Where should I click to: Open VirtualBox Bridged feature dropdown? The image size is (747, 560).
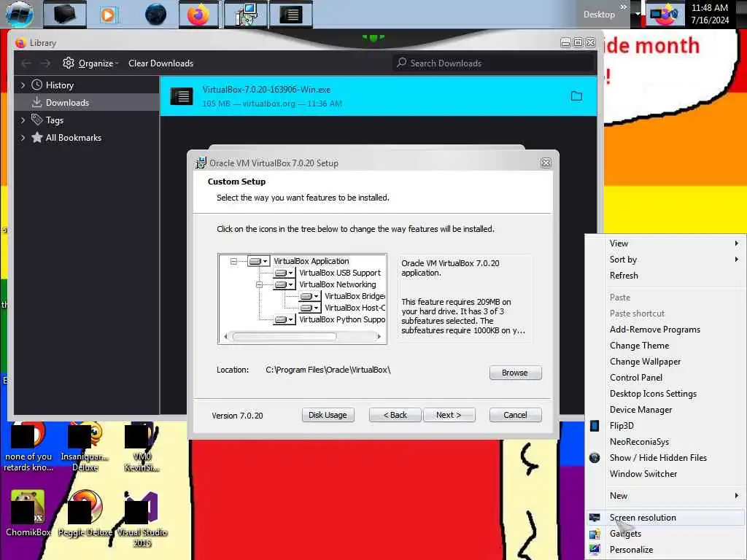(310, 296)
